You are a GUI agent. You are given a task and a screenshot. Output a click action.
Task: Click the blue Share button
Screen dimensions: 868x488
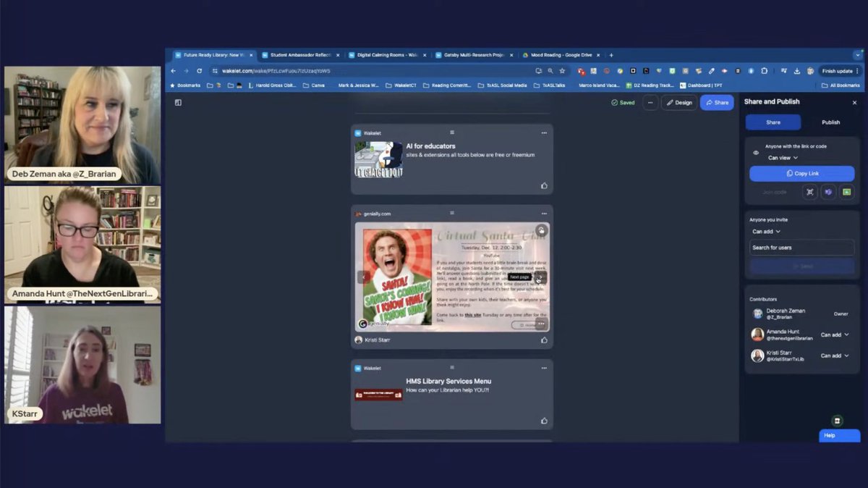point(717,103)
